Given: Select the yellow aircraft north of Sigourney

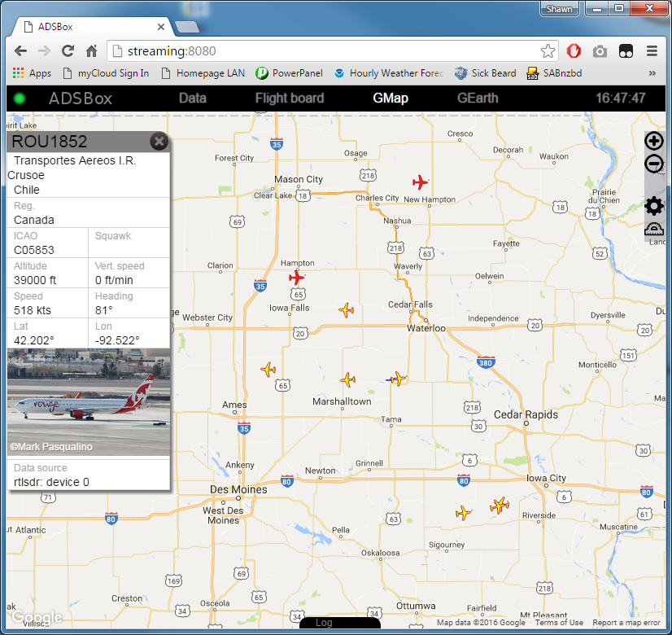Looking at the screenshot, I should point(463,513).
